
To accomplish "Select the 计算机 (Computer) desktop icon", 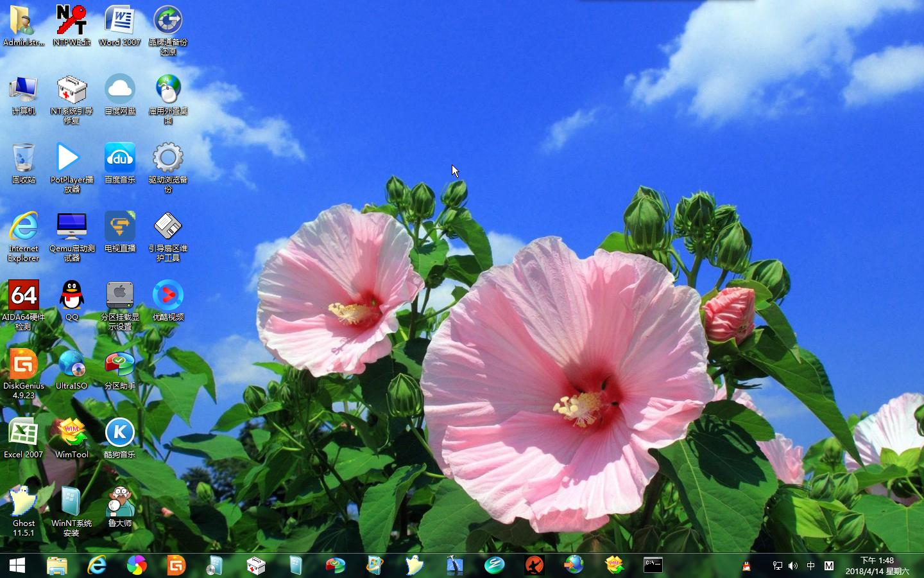I will pyautogui.click(x=24, y=94).
